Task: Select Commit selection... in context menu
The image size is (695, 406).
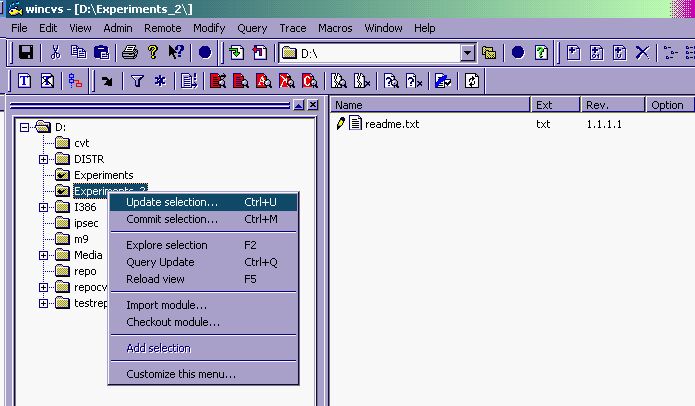Action: point(171,219)
